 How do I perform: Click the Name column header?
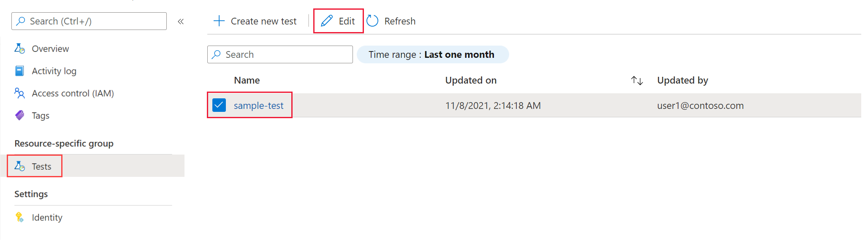247,80
